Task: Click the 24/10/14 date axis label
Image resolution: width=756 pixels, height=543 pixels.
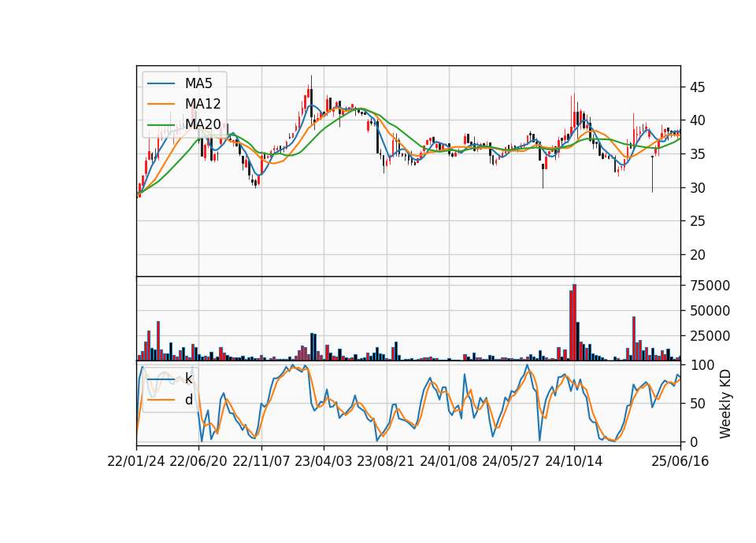Action: pyautogui.click(x=574, y=461)
